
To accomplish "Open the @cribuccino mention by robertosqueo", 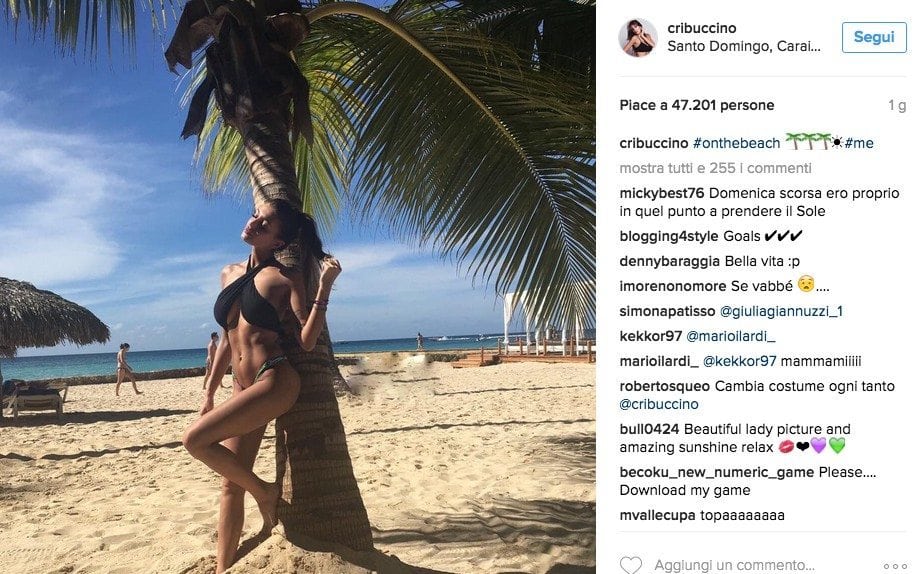I will 658,404.
